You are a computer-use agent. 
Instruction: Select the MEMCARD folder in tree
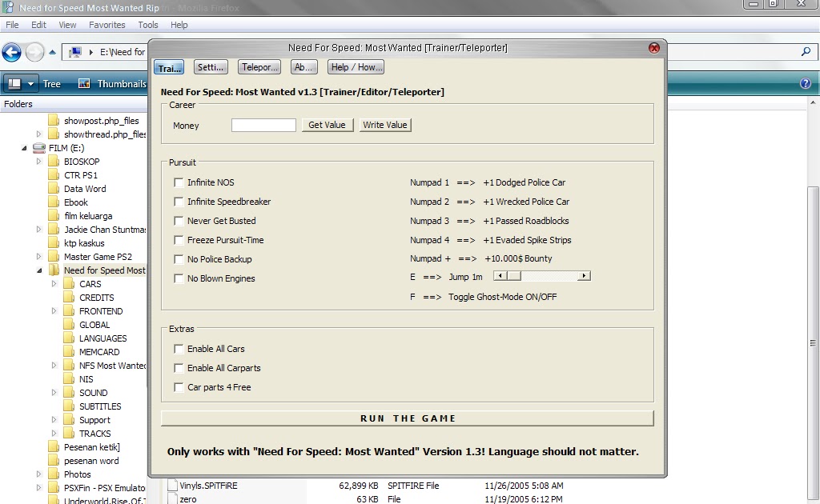(99, 351)
